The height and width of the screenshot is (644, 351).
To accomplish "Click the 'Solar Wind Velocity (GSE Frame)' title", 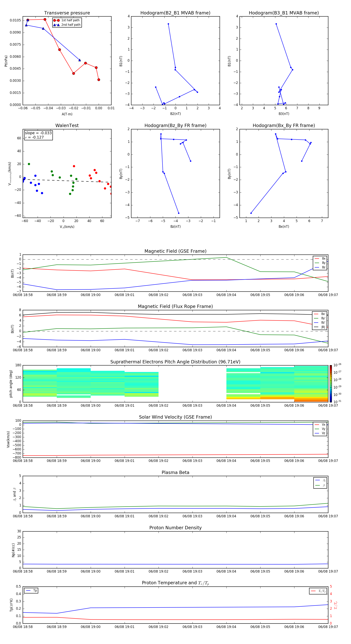I will 175,417.
